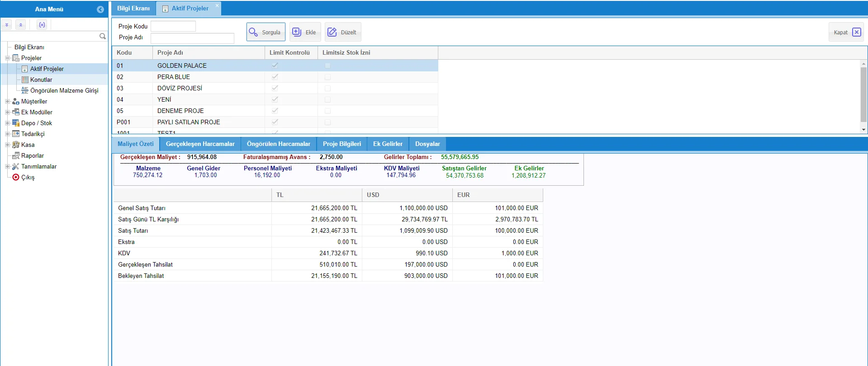Switch to Gerçekleşen Harcamalar tab

pyautogui.click(x=200, y=144)
